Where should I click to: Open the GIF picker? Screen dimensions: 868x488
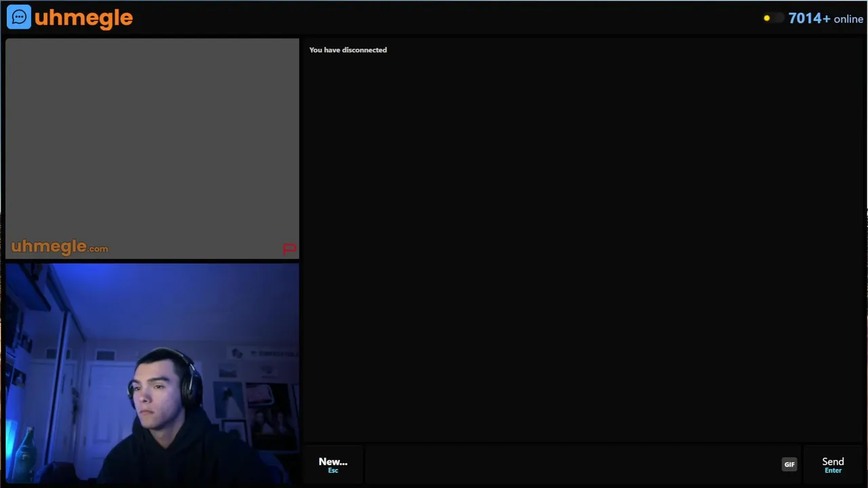click(789, 464)
